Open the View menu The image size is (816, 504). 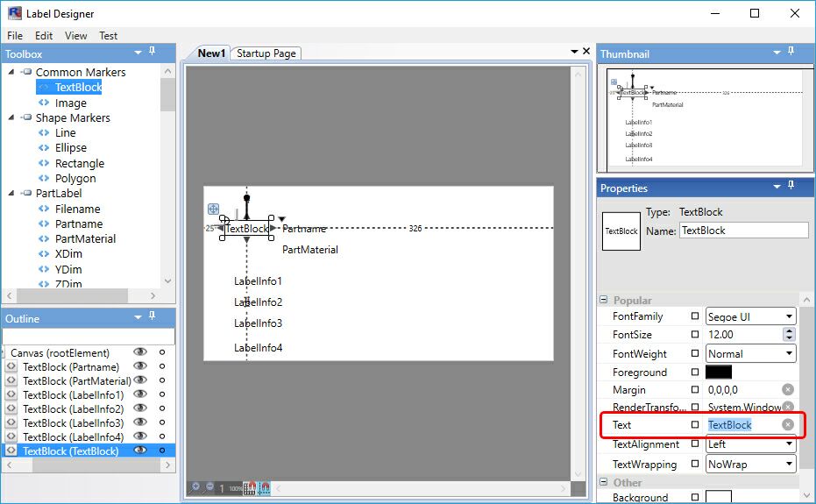(76, 35)
